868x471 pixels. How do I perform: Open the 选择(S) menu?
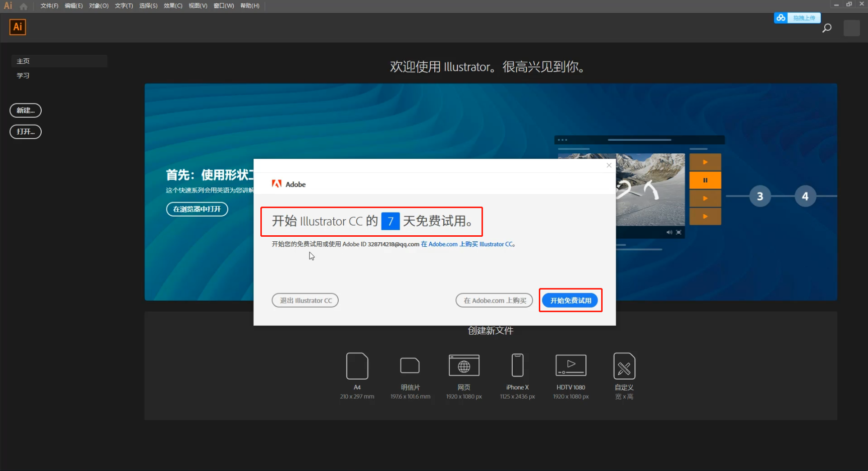click(x=148, y=6)
